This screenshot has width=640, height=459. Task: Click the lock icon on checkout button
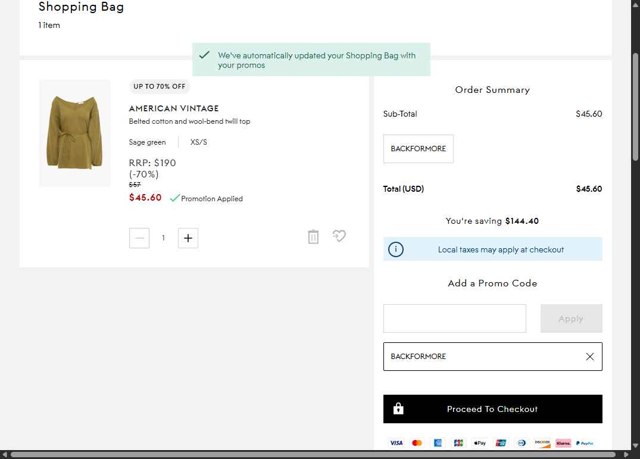(398, 408)
